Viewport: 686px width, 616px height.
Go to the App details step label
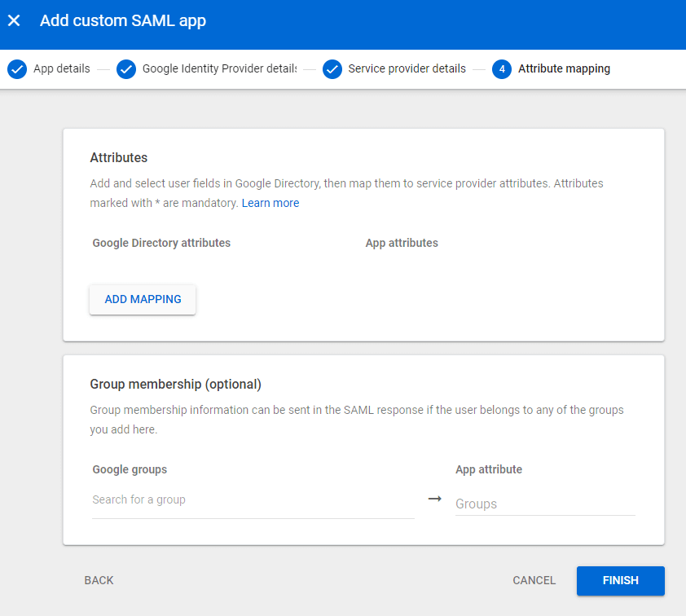coord(62,69)
